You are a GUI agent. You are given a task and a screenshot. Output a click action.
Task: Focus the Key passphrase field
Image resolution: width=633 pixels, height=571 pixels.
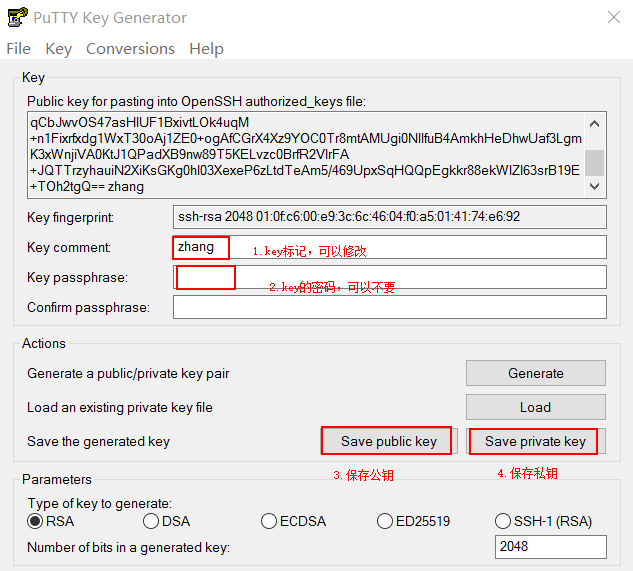point(390,277)
